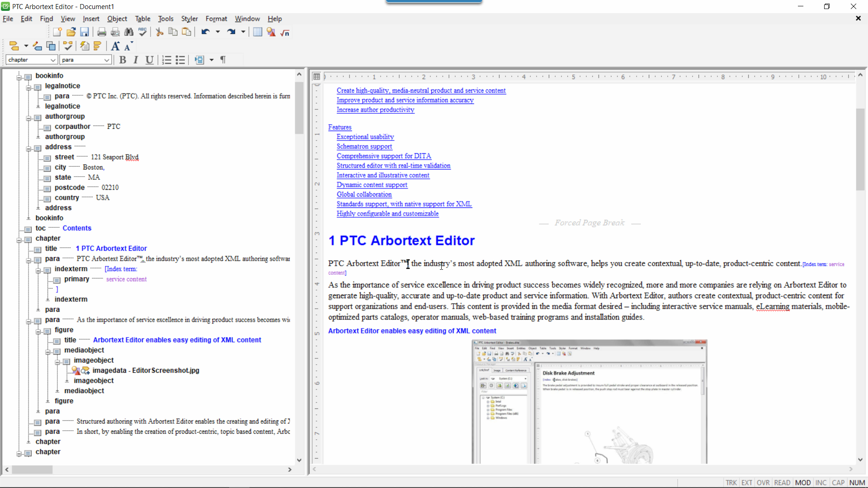Paste from clipboard with the Paste icon
868x488 pixels.
186,32
